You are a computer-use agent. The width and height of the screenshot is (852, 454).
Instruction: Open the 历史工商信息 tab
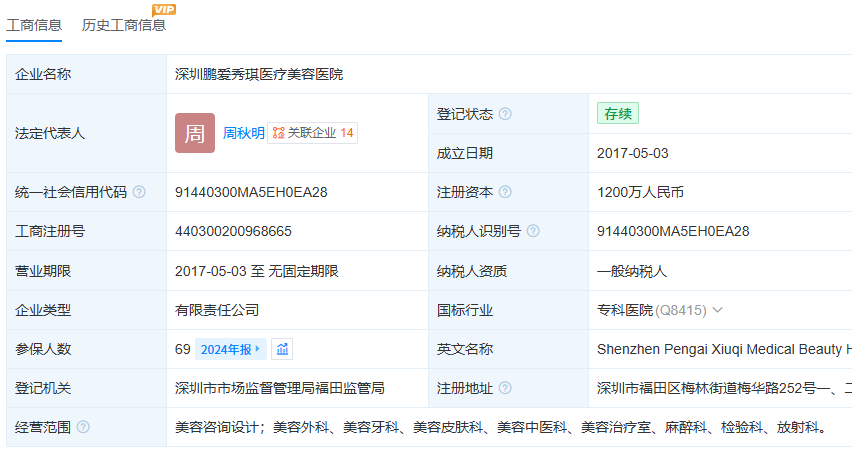[x=124, y=25]
